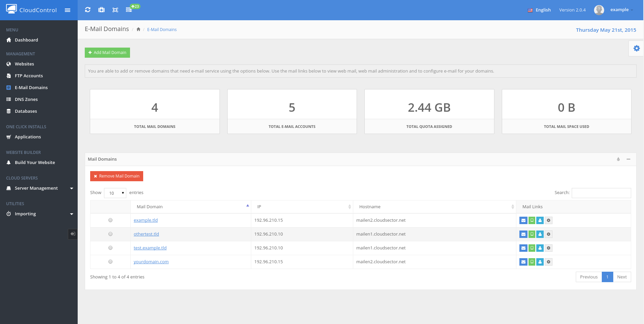Select radio button for othertest.tld row
The image size is (644, 324).
tap(110, 234)
